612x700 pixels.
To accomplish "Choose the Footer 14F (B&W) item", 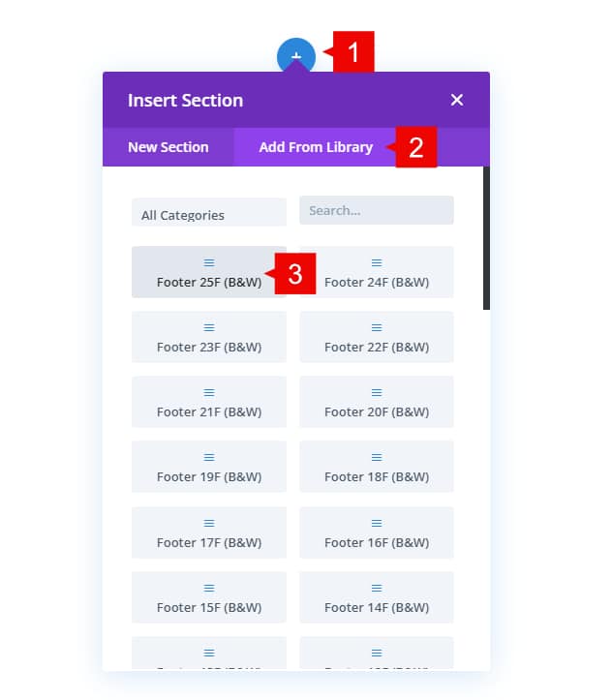I will (377, 597).
